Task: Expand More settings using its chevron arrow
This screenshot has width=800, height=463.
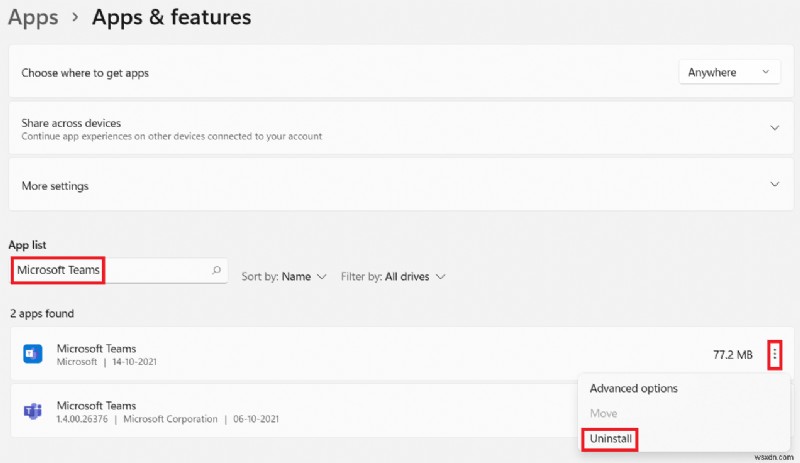Action: (x=774, y=185)
